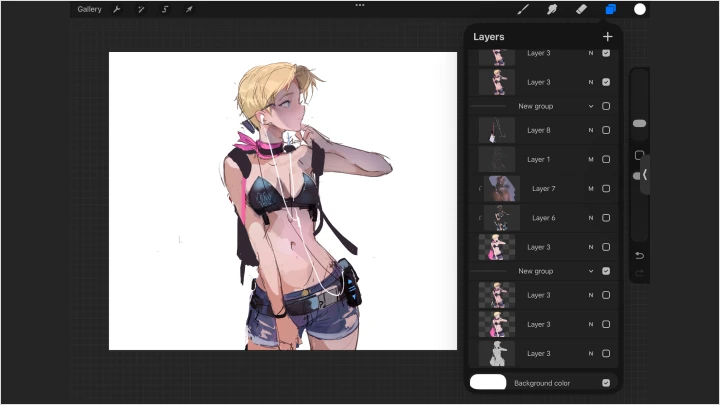Click the 'Layer 3' name beside gray silhouette
This screenshot has height=405, width=720.
coord(539,353)
